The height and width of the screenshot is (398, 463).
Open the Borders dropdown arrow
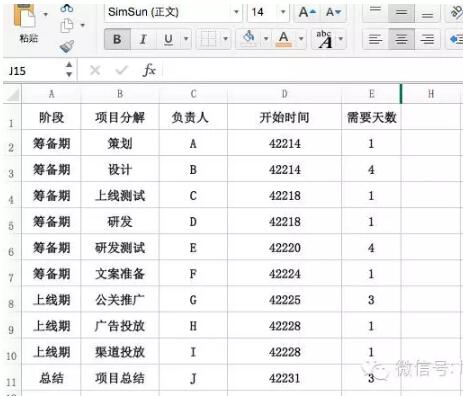coord(226,39)
